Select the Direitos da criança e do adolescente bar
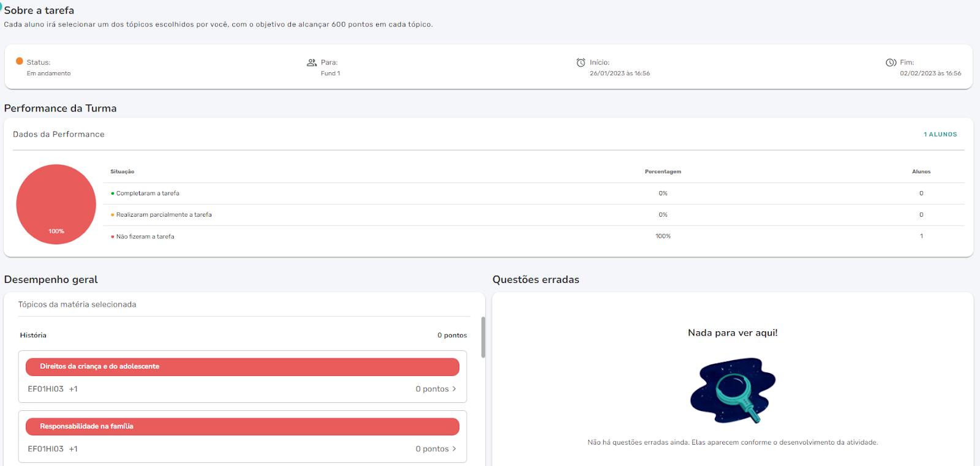Screen dimensions: 980x466 tap(242, 367)
